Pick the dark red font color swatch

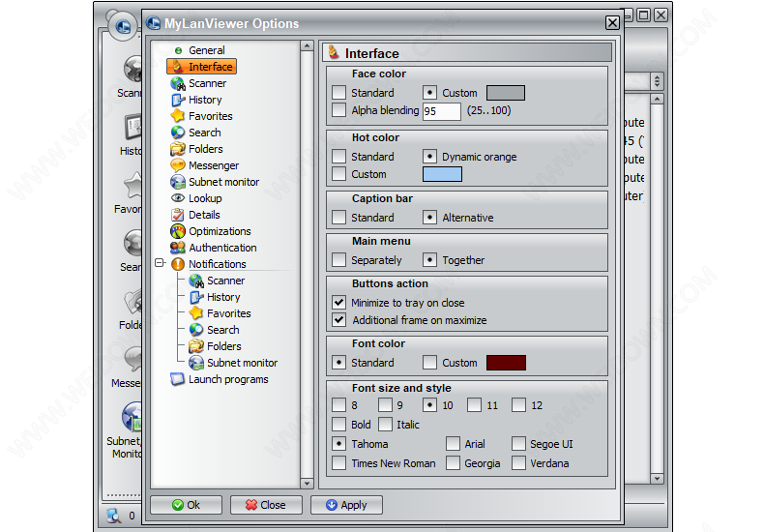(506, 363)
